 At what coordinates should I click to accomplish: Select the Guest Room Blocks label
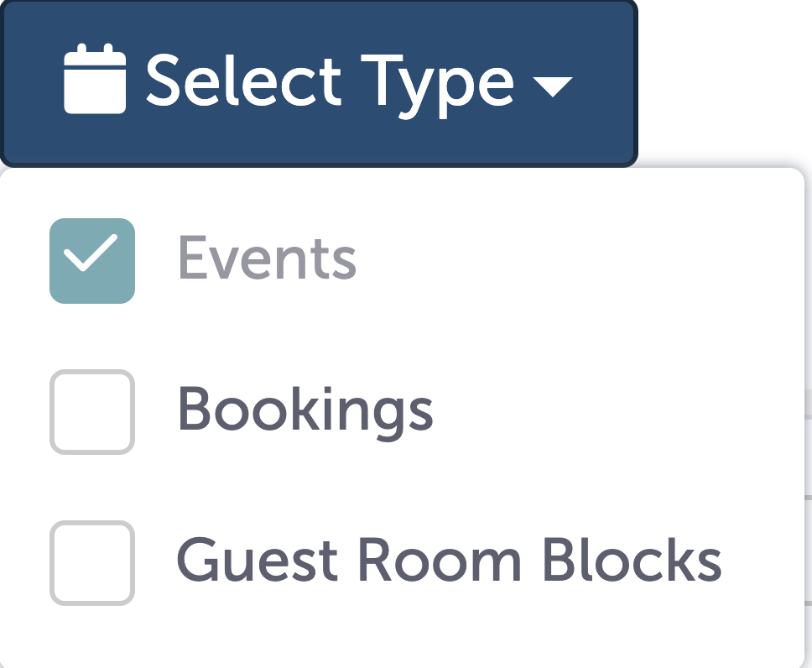449,561
